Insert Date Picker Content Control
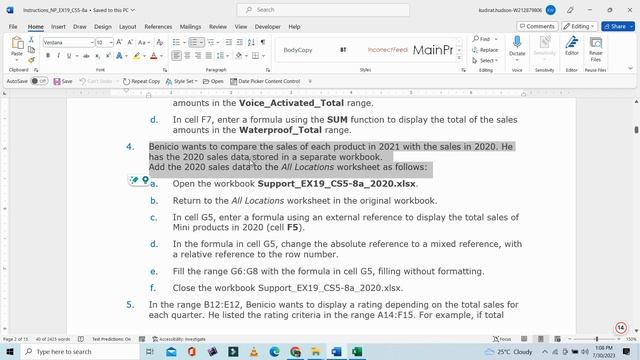 pos(265,81)
